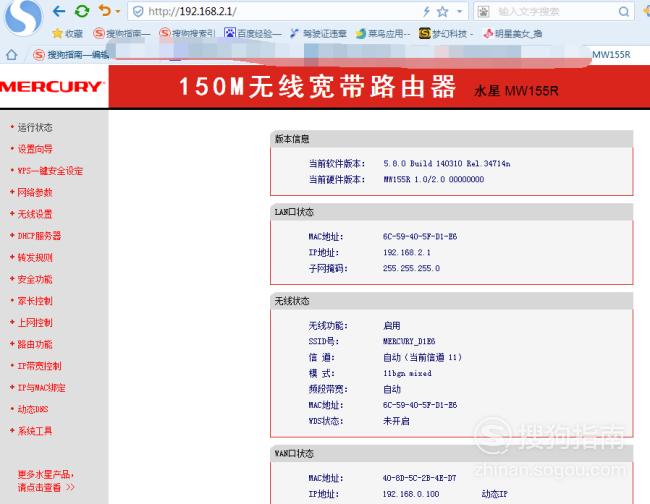Click the 动态IP connection type text
Screen dimensions: 650x504
(494, 494)
